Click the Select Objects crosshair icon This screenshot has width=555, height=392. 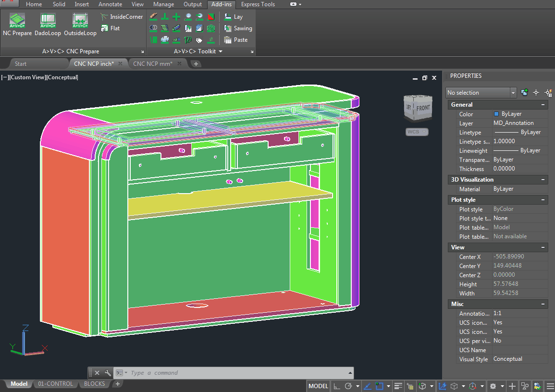pos(536,93)
